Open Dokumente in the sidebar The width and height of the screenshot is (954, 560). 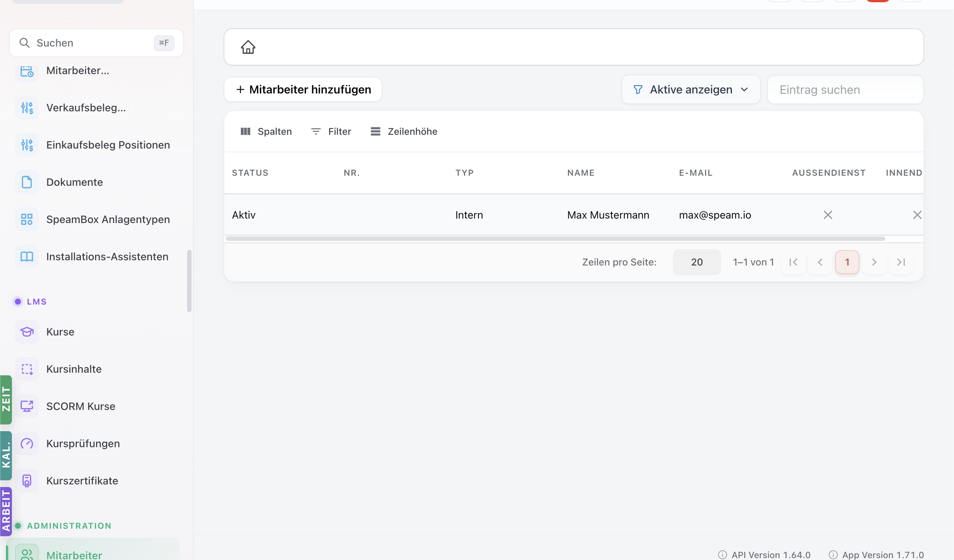point(93,182)
